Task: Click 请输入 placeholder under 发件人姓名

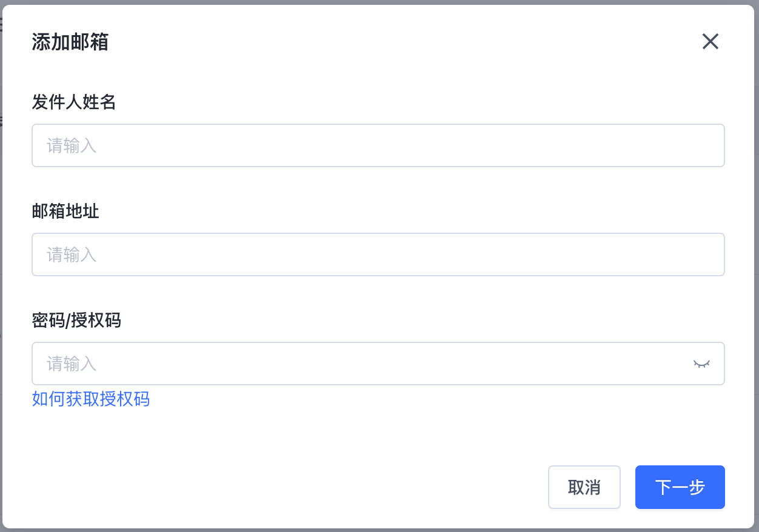Action: [x=72, y=145]
